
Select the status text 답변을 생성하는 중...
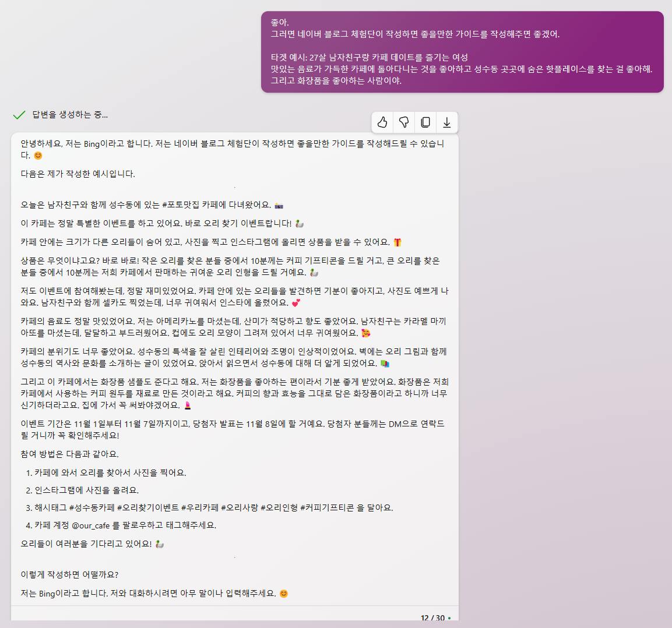point(70,114)
